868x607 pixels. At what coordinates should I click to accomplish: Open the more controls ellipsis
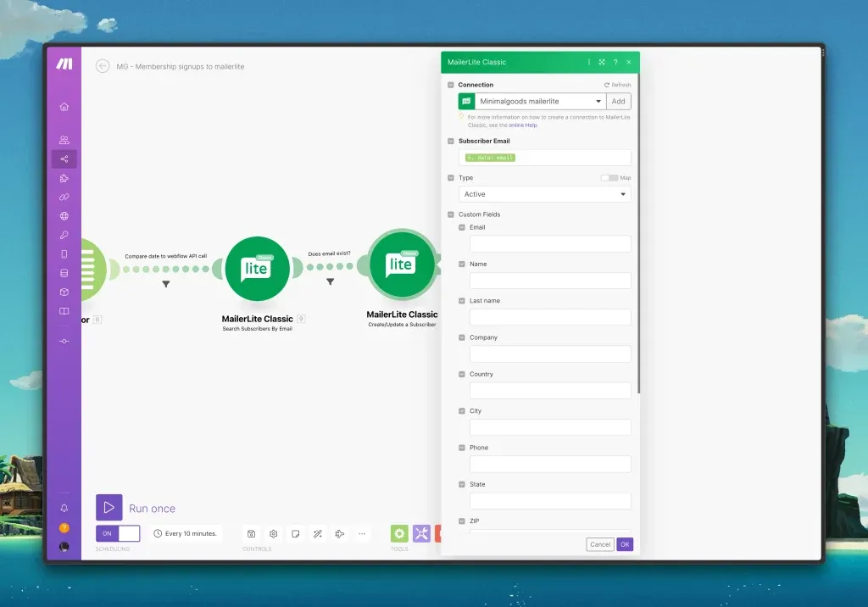click(362, 534)
